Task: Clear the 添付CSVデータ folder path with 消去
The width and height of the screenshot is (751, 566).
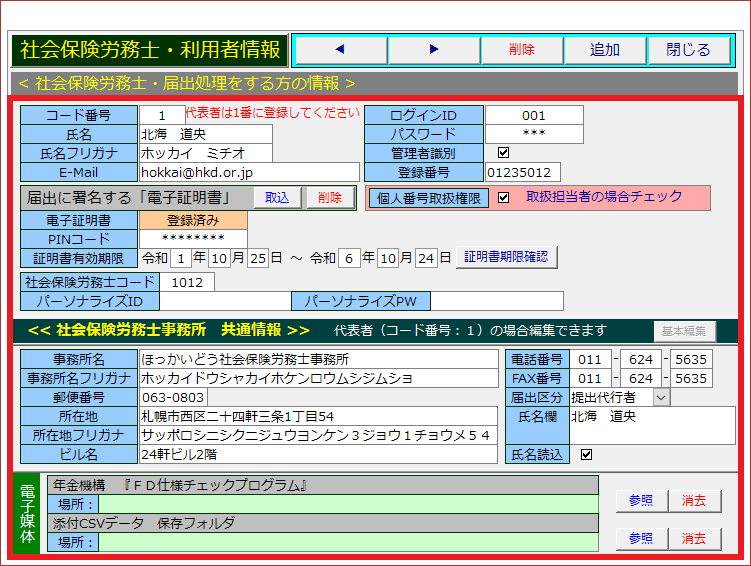Action: tap(694, 538)
